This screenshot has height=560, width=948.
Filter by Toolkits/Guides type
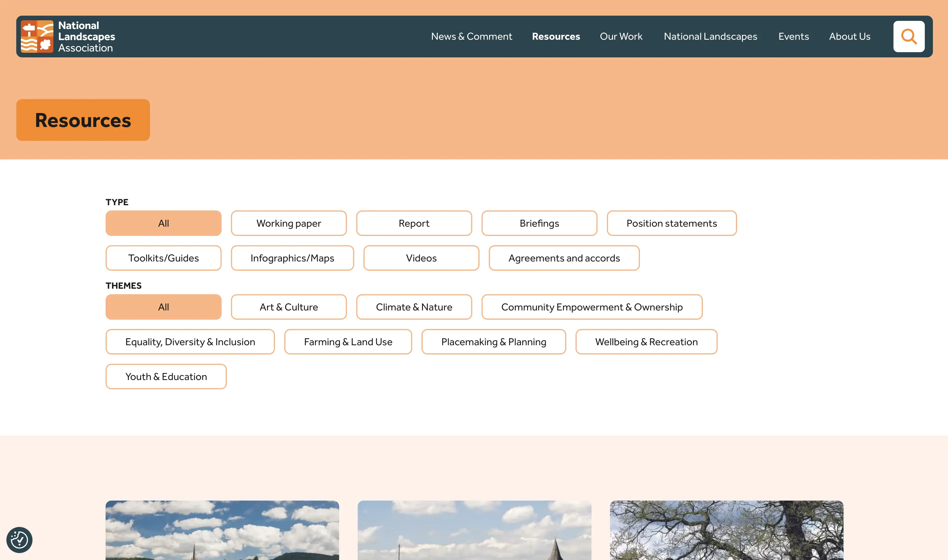[164, 258]
